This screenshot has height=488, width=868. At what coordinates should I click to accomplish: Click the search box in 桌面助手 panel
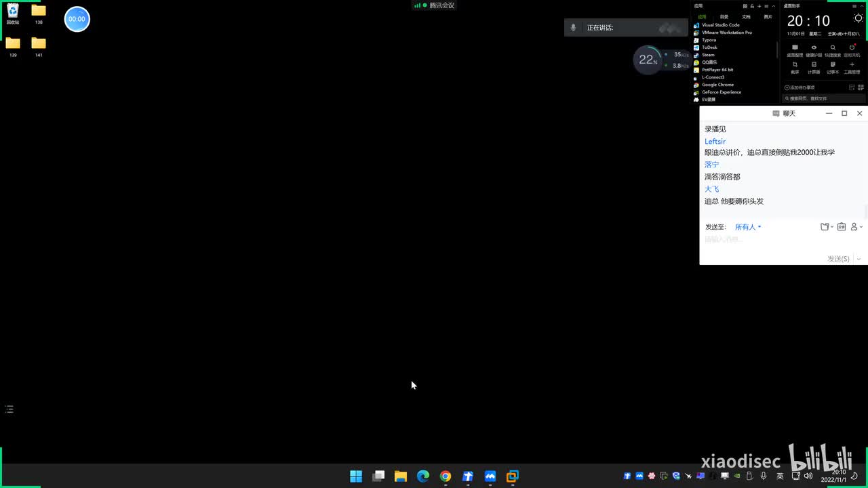[824, 98]
